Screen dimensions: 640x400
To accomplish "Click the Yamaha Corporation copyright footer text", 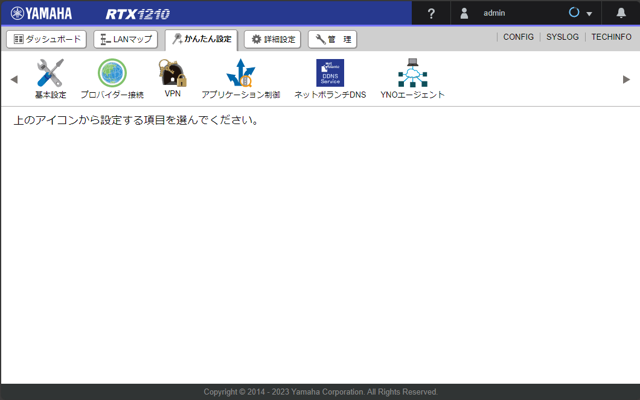I will click(321, 392).
